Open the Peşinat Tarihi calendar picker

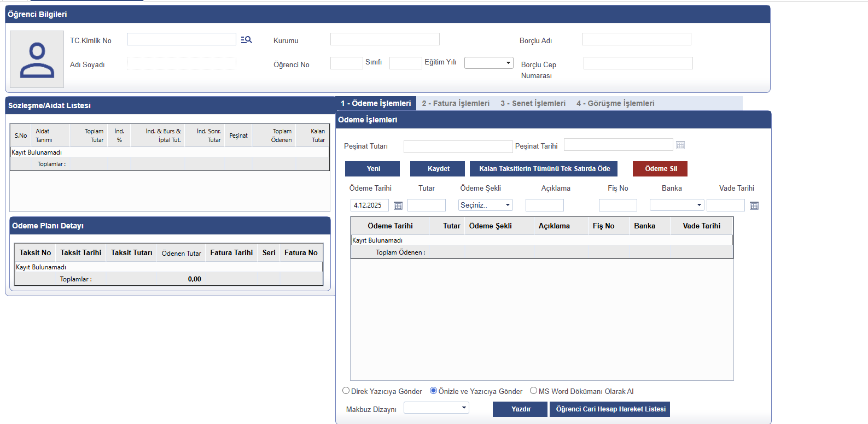(x=680, y=145)
